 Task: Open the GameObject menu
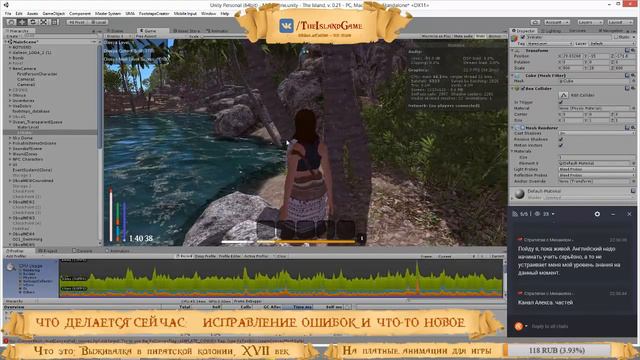pyautogui.click(x=53, y=13)
